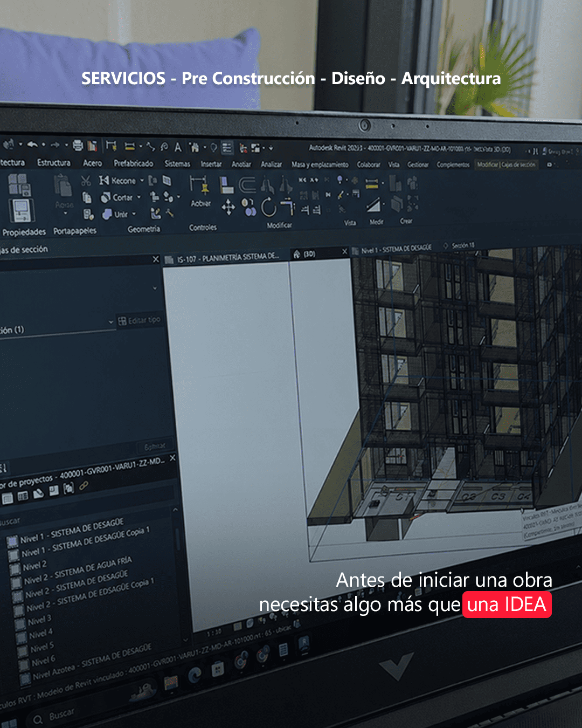Open the property type selector dropdown
The image size is (582, 728).
pos(155,288)
